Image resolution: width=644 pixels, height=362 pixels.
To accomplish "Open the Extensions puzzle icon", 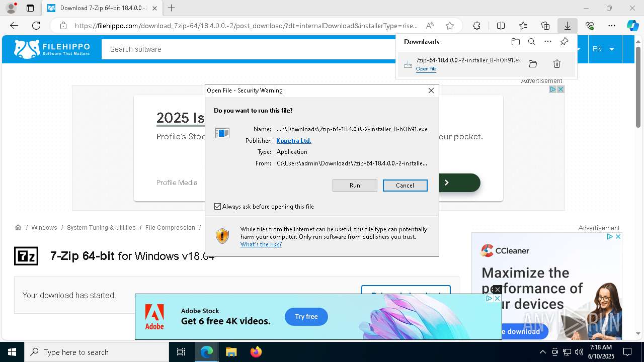I will [x=476, y=26].
